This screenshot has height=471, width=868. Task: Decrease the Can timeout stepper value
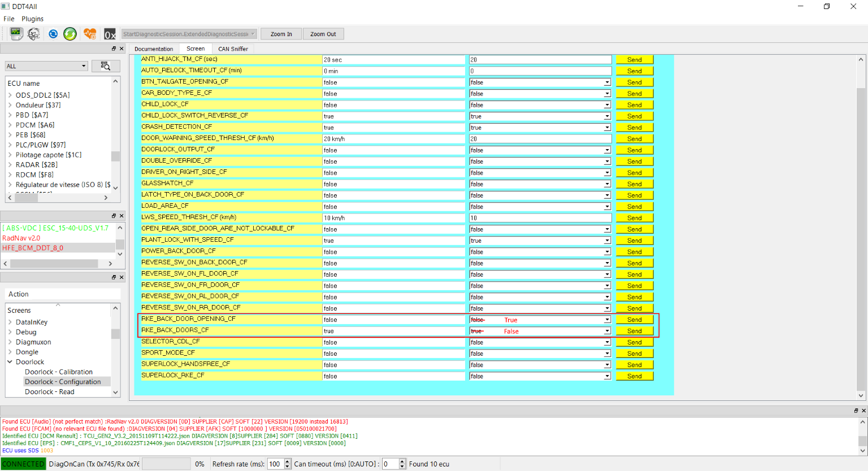(x=402, y=467)
